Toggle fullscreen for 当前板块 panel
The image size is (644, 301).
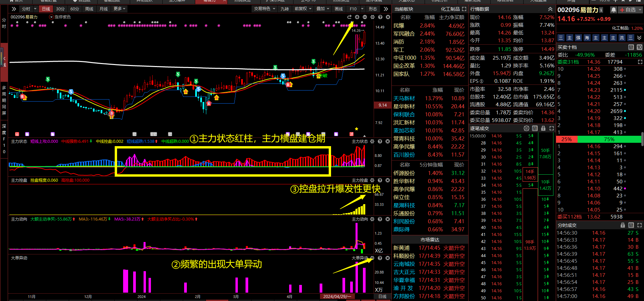(x=464, y=9)
